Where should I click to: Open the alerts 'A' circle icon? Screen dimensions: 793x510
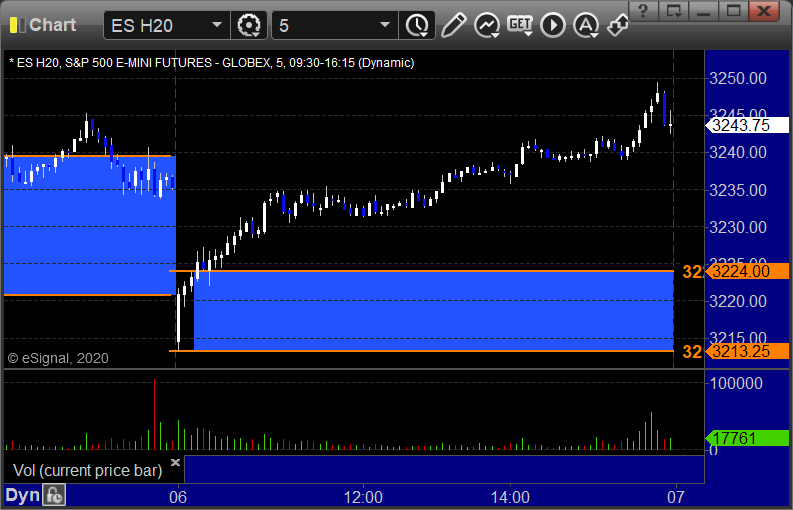click(586, 25)
